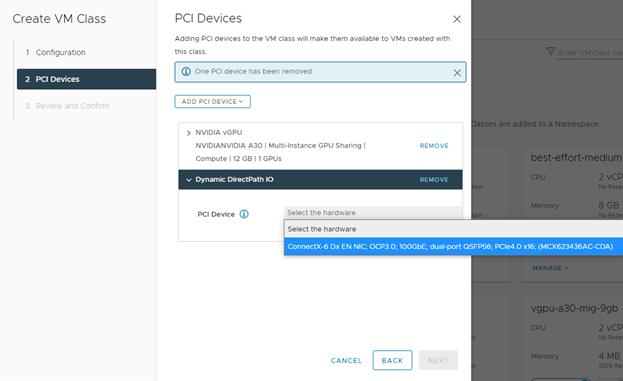Image resolution: width=623 pixels, height=381 pixels.
Task: Click the PCI Device label
Action: point(216,214)
